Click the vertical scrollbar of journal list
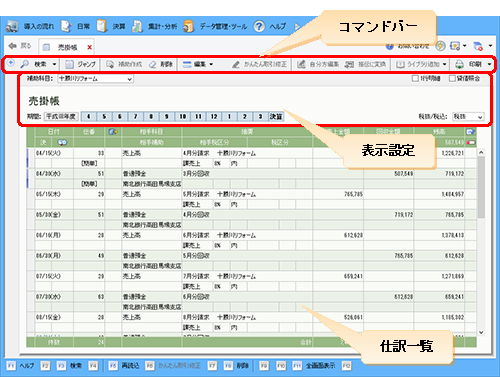Image resolution: width=500 pixels, height=377 pixels. (481, 242)
